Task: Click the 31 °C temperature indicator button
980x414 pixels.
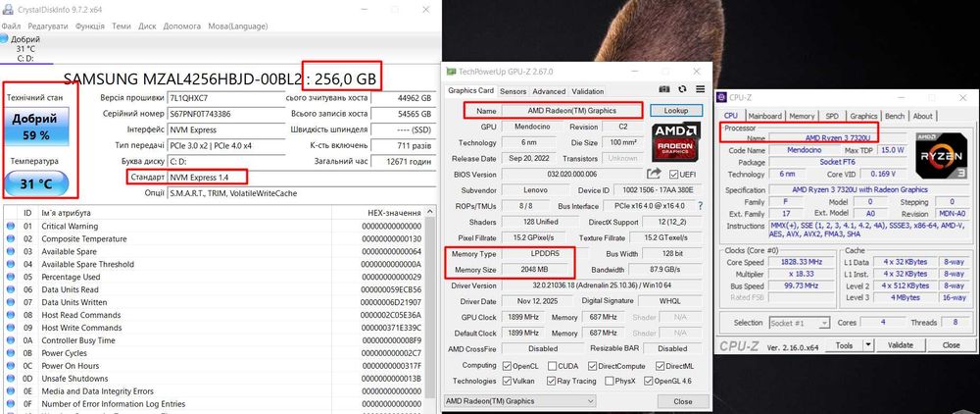Action: pyautogui.click(x=35, y=184)
